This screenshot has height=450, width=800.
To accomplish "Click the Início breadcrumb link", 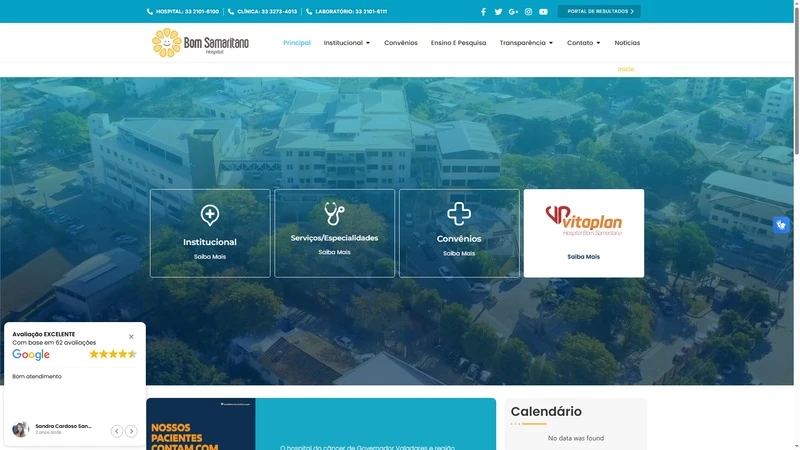I will click(x=626, y=69).
